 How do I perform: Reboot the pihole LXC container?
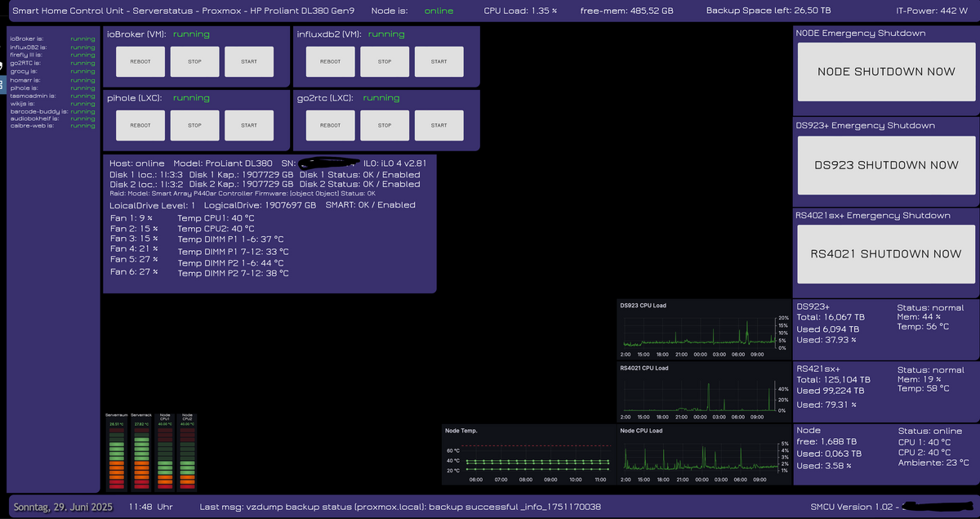pos(140,125)
